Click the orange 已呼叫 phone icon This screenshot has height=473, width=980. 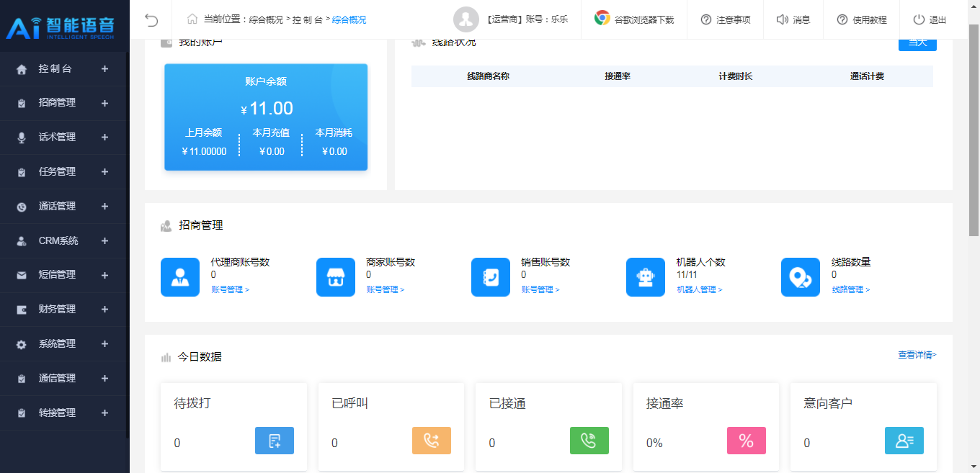pos(432,441)
